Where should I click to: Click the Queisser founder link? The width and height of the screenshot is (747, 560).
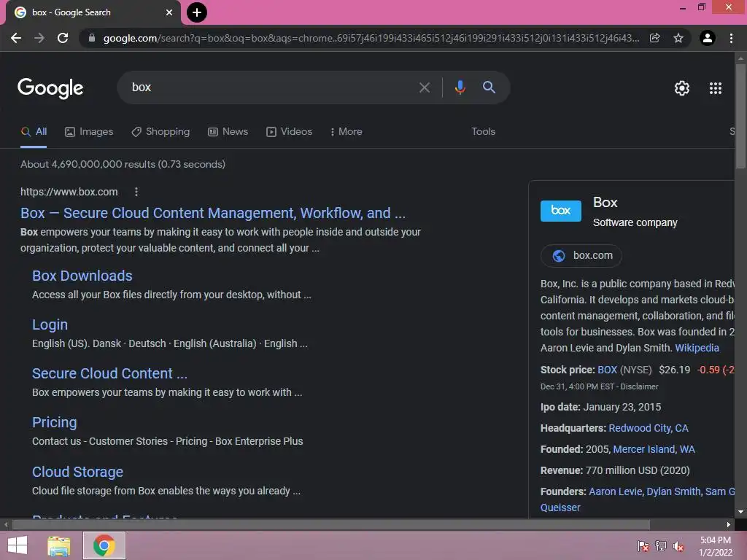pyautogui.click(x=560, y=507)
